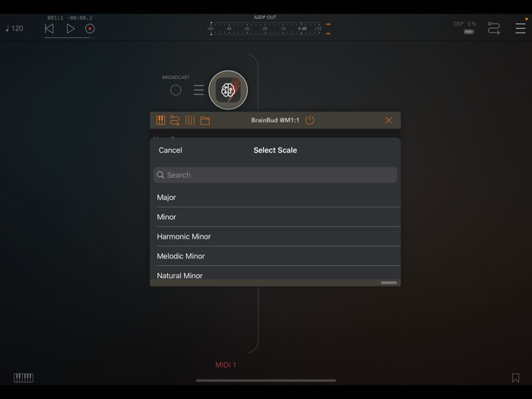Grab the plugin window resize handle

[x=388, y=283]
